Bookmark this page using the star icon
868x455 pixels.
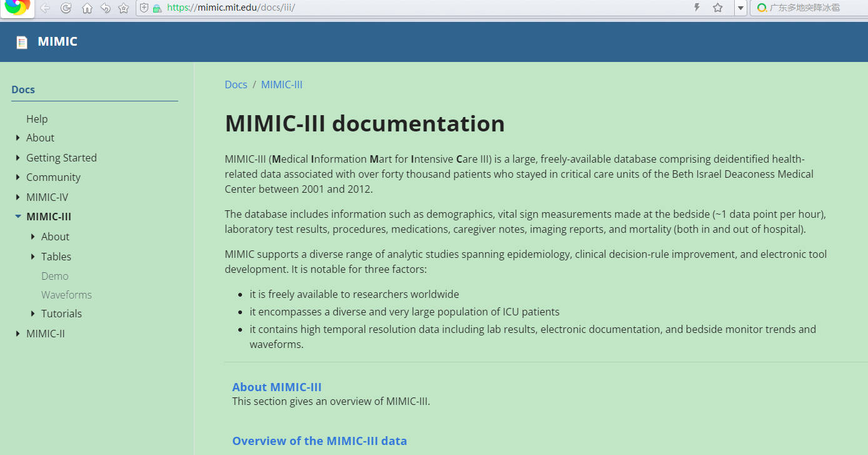(717, 8)
